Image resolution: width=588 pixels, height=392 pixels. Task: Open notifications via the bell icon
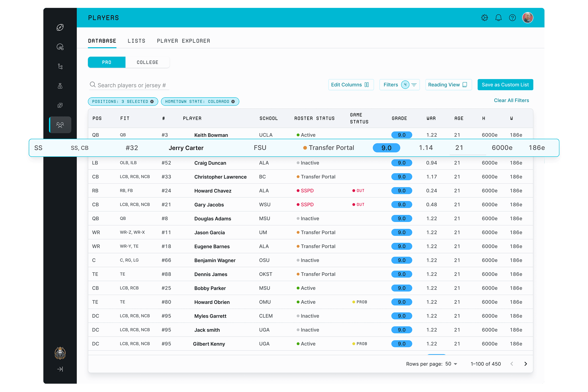(498, 17)
